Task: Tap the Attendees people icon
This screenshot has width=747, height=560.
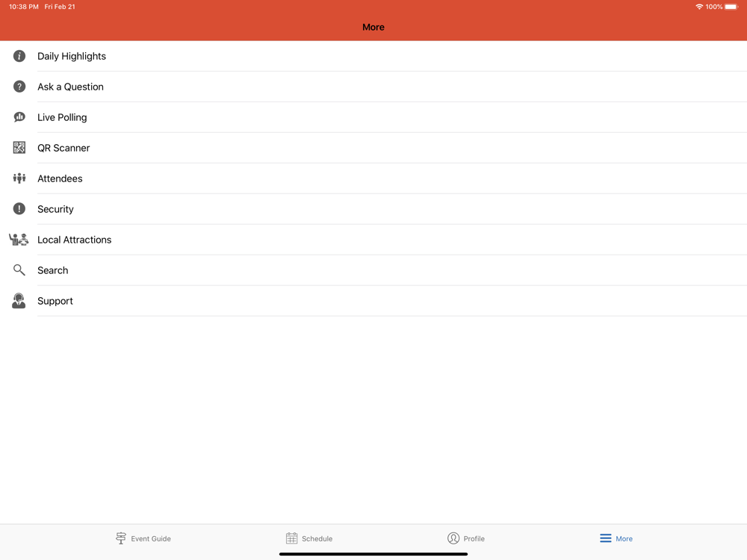Action: coord(19,178)
